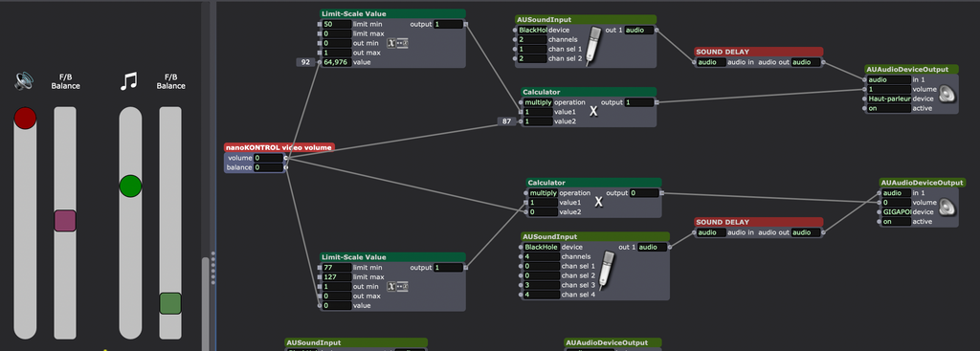Open the Haut-parleur device selector

(888, 99)
